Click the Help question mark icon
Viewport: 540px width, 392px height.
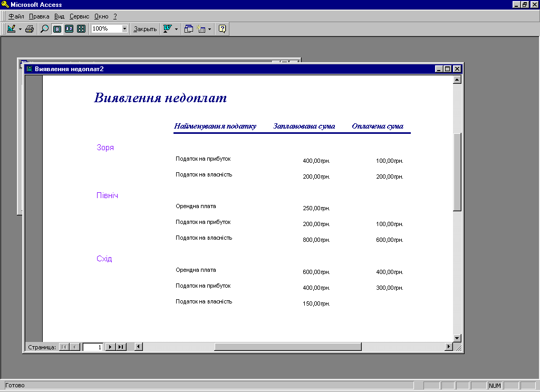coord(223,29)
